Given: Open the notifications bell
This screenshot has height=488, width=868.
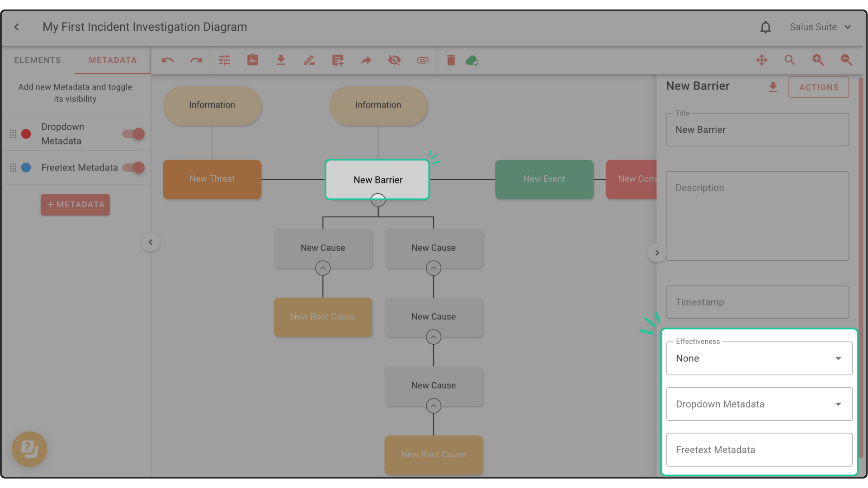Looking at the screenshot, I should pyautogui.click(x=765, y=27).
